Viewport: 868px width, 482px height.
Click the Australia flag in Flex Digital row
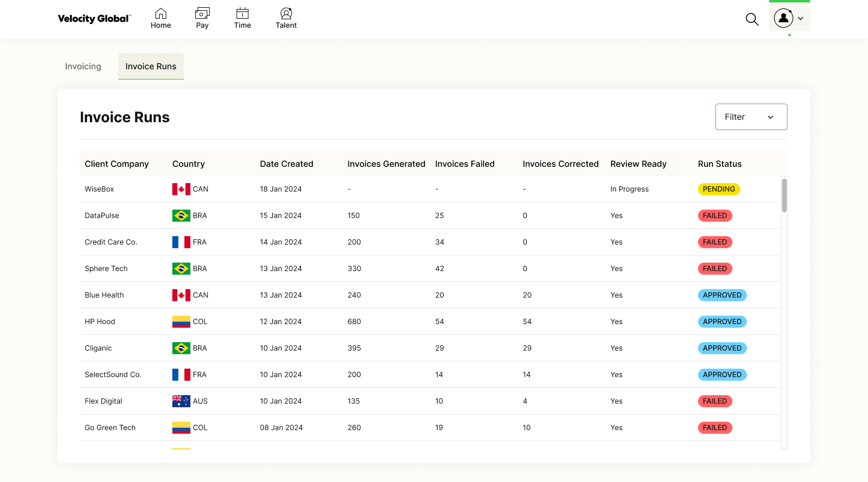pyautogui.click(x=181, y=401)
